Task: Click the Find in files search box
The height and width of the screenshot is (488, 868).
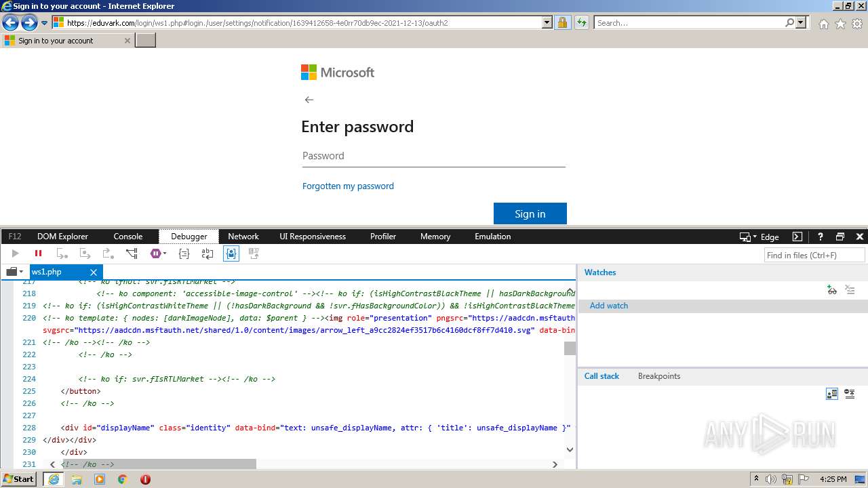Action: coord(814,255)
